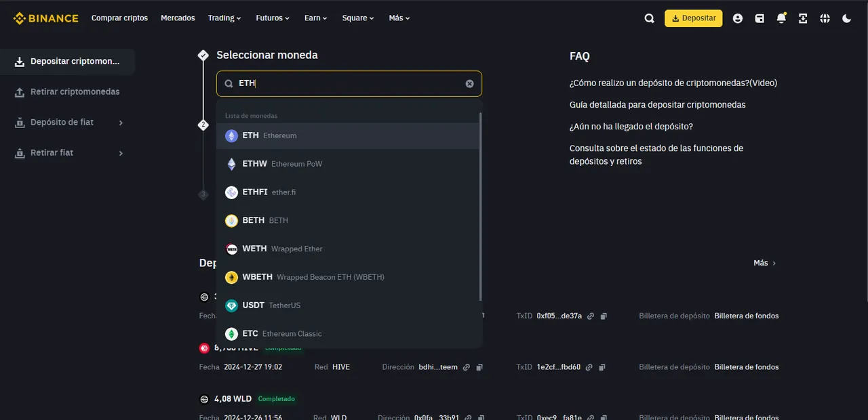The width and height of the screenshot is (868, 420).
Task: Open ¿Aún no ha llegado el depósito?
Action: click(x=631, y=127)
